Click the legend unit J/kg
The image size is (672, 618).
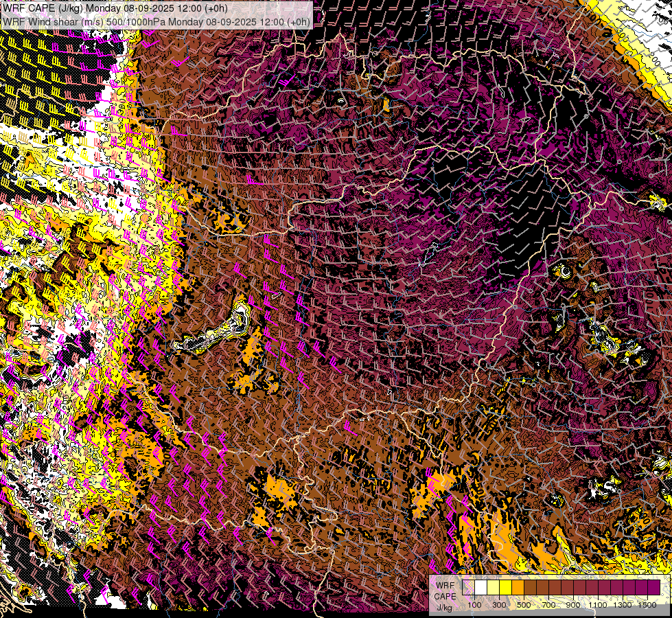[x=445, y=607]
